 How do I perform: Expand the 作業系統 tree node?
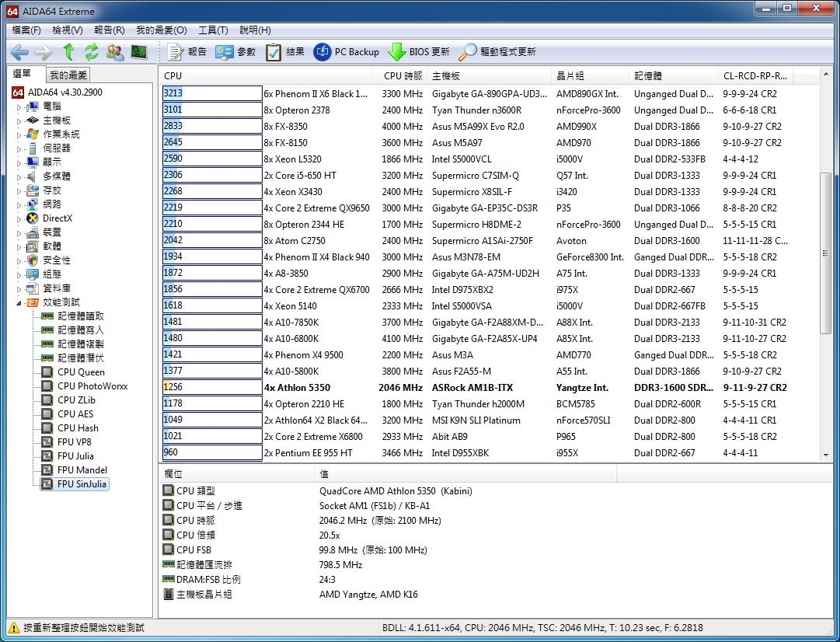19,134
